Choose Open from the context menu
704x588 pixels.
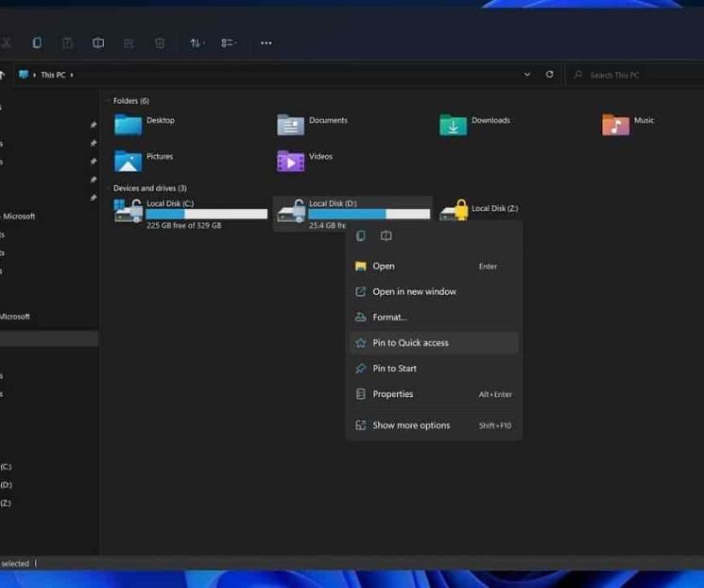(x=434, y=266)
